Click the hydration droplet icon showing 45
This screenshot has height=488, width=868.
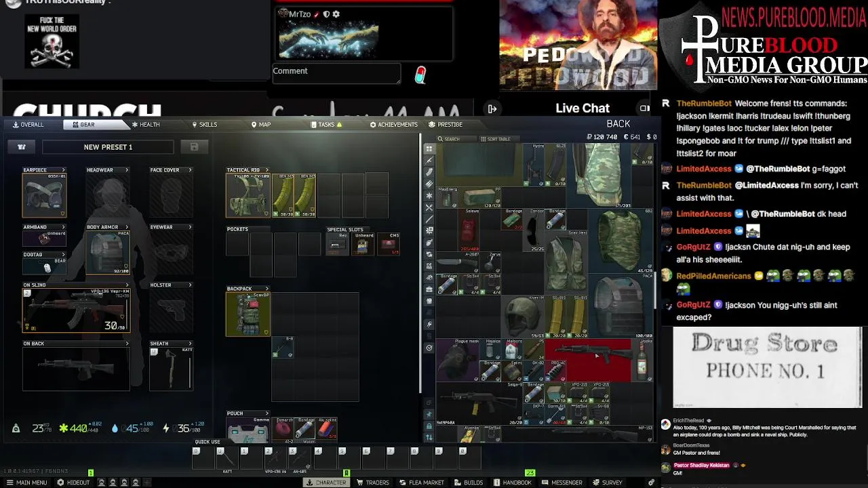coord(115,428)
